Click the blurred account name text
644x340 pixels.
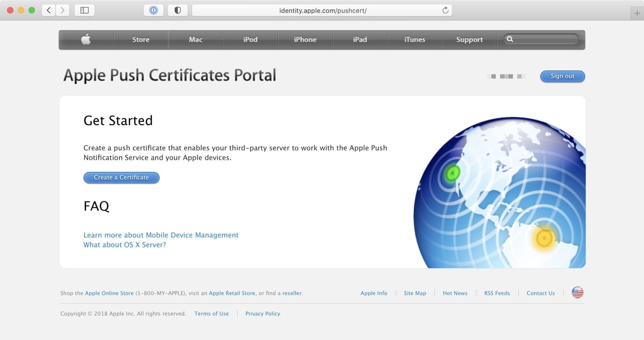507,76
